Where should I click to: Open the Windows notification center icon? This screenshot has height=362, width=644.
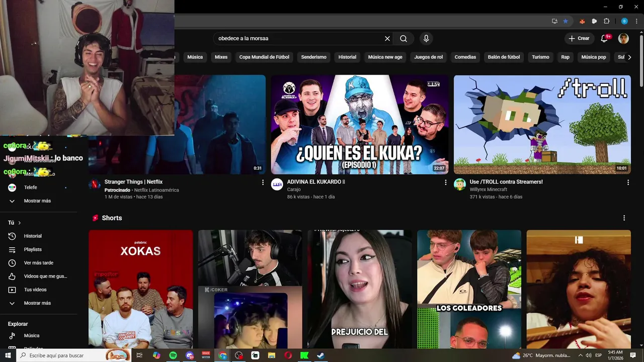click(633, 355)
